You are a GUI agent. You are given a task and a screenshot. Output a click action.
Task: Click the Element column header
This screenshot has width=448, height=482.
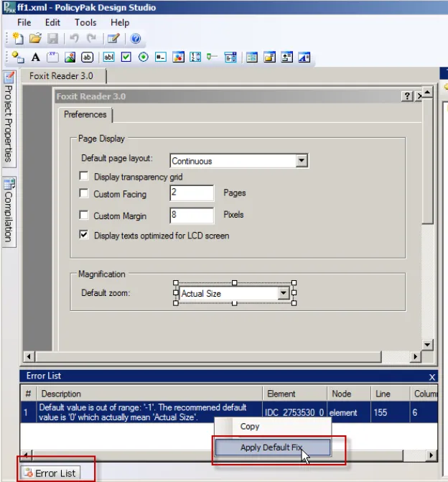294,394
